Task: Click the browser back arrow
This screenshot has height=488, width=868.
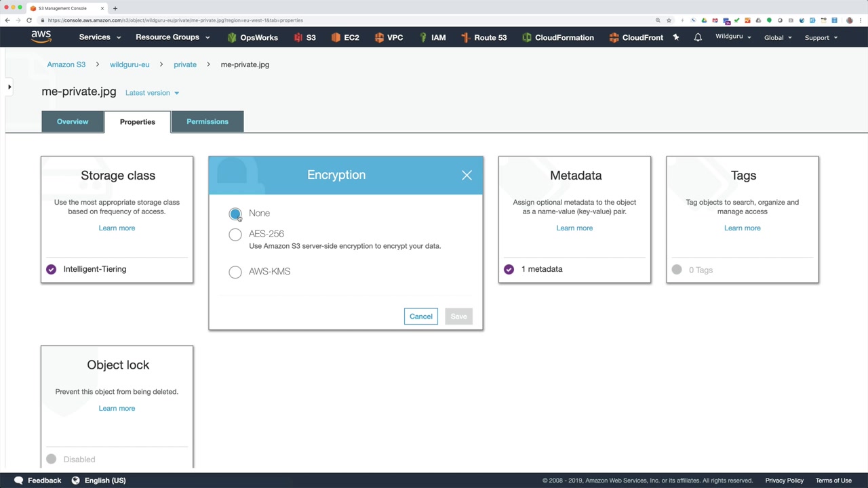Action: pos(7,20)
